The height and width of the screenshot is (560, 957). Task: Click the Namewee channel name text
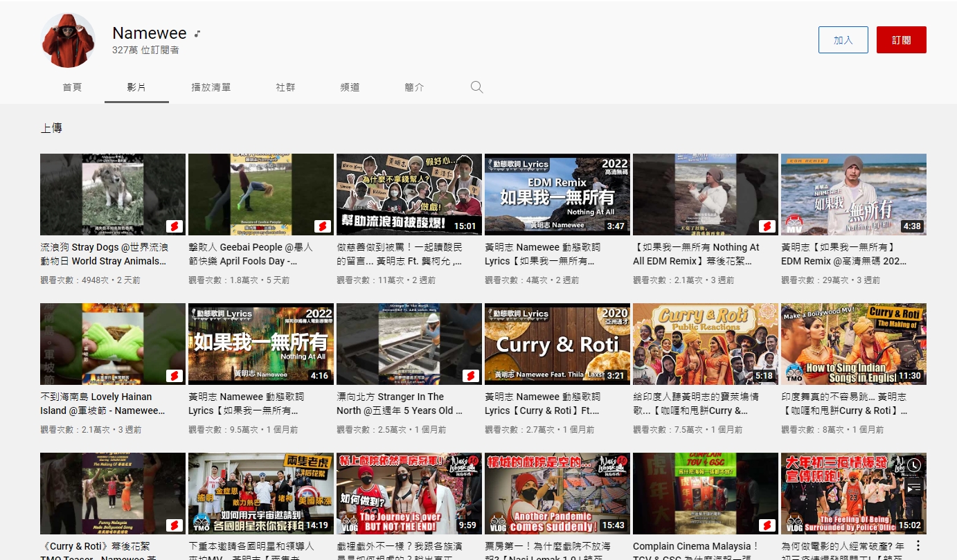(x=150, y=33)
